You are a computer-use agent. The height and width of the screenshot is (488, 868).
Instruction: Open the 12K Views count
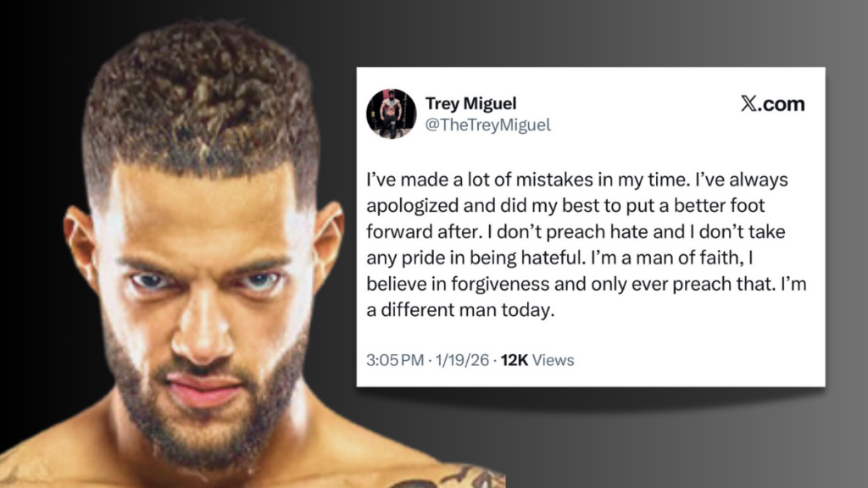[x=537, y=360]
